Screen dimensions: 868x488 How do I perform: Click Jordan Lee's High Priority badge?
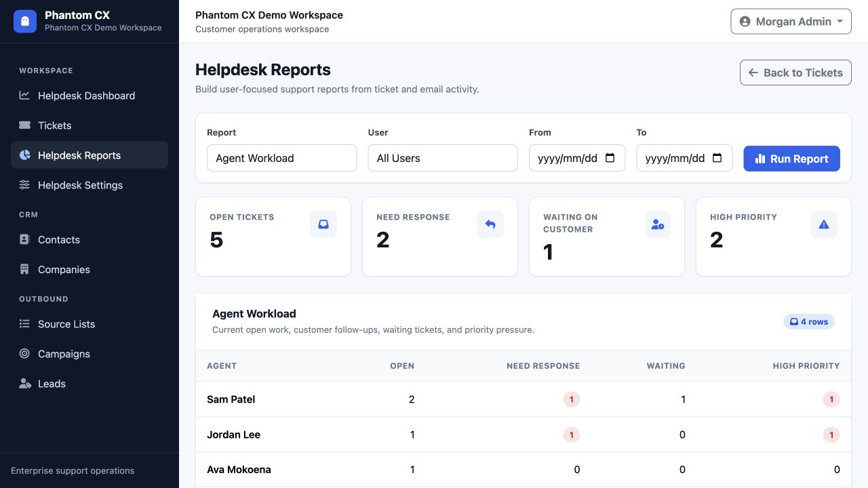(831, 434)
